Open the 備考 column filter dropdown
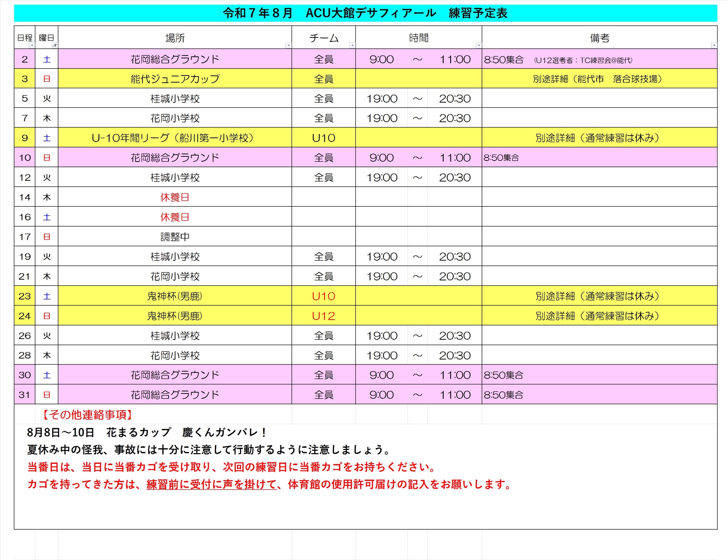The height and width of the screenshot is (560, 728). (x=714, y=45)
